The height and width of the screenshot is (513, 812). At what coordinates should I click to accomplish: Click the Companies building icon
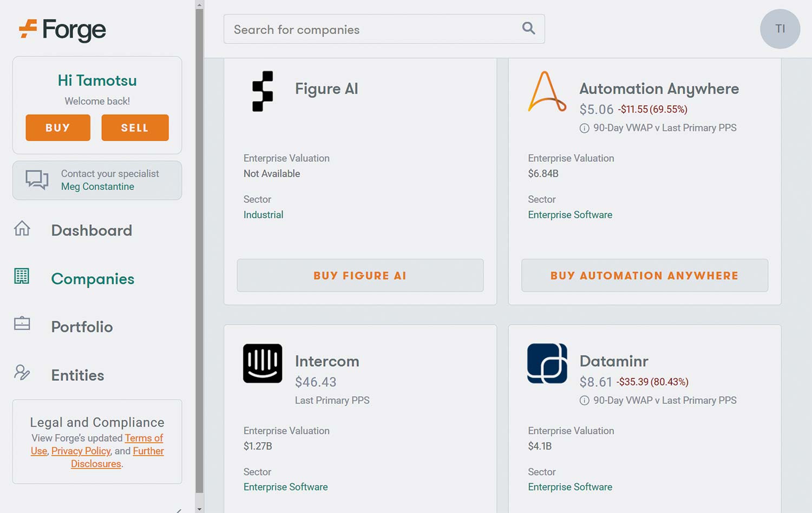(22, 276)
